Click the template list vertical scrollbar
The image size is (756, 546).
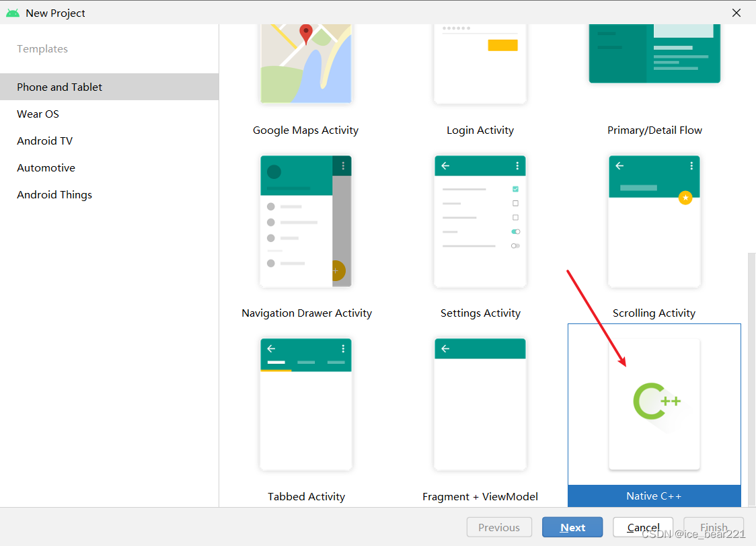point(751,379)
